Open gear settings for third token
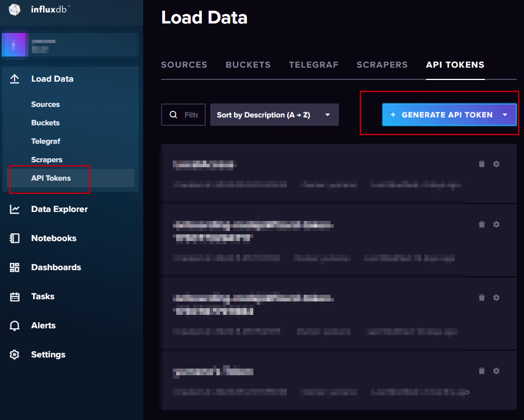 496,298
